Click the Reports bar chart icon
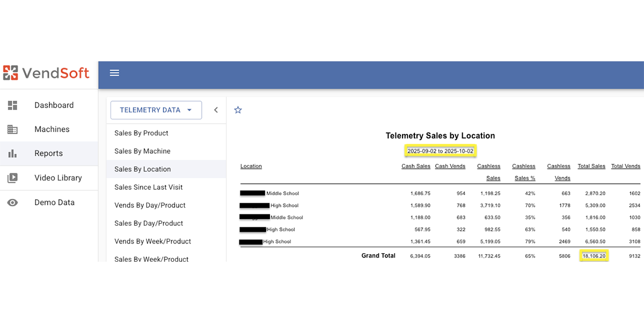 [12, 154]
